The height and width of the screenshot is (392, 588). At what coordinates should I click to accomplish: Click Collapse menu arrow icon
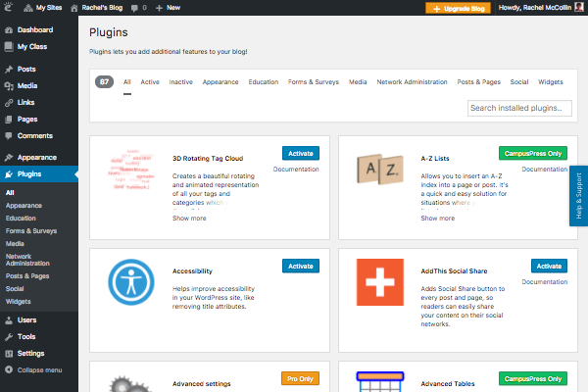pyautogui.click(x=9, y=369)
